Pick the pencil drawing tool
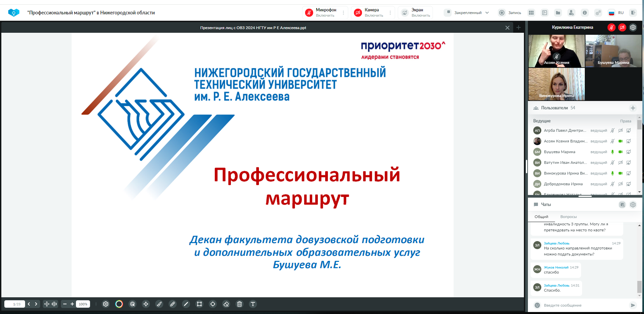The image size is (644, 314). pyautogui.click(x=173, y=304)
